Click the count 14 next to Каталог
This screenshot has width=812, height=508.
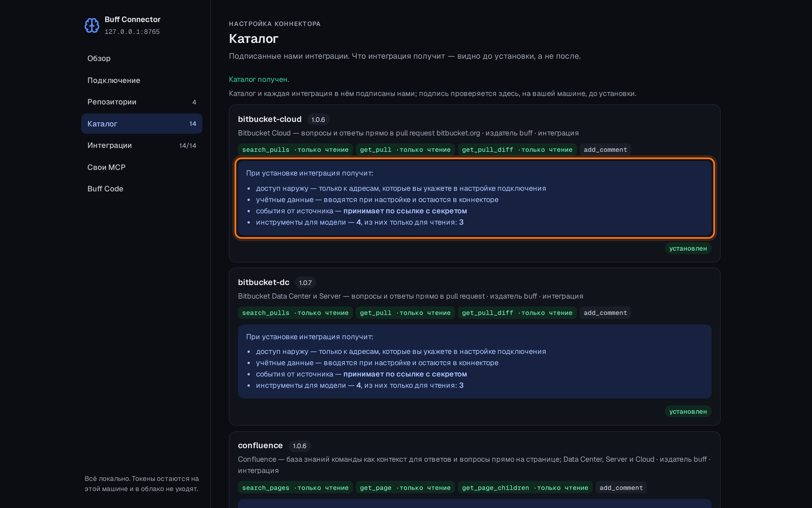tap(193, 124)
